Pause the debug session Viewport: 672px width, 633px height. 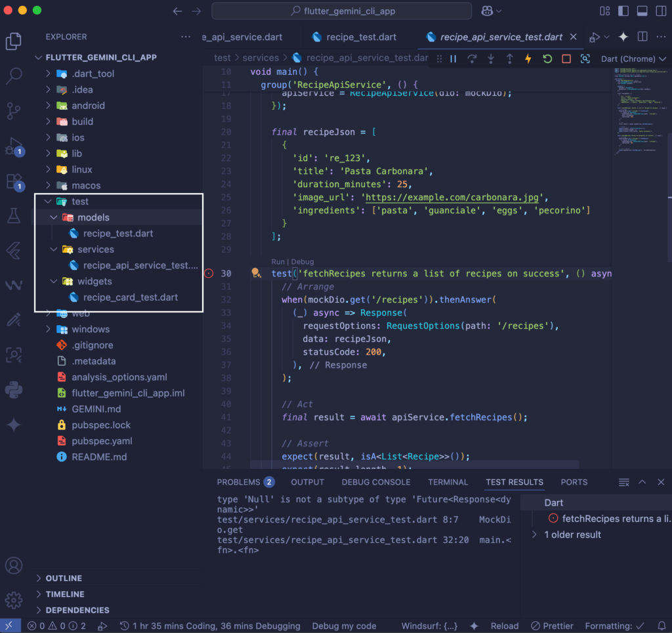453,58
